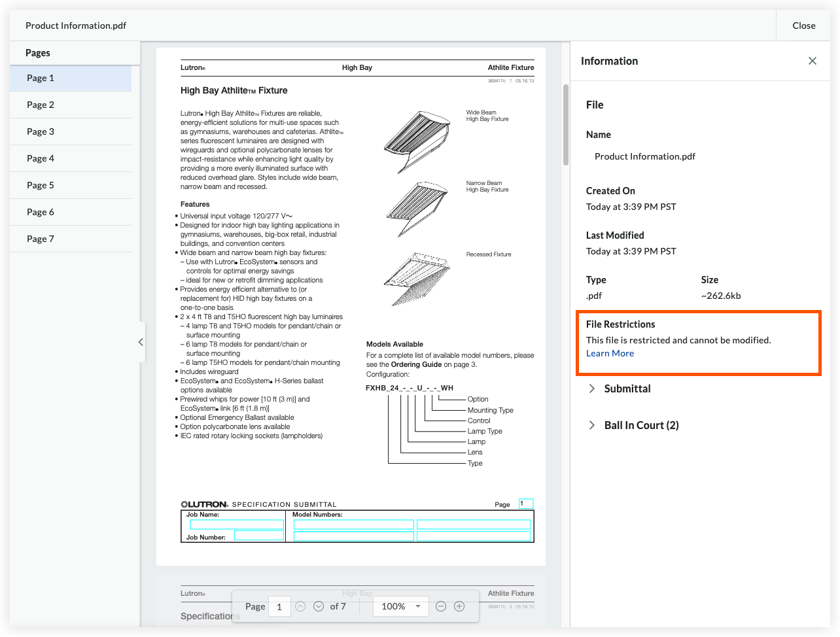This screenshot has height=637, width=840.
Task: Go to next page using down arrow
Action: (x=319, y=606)
